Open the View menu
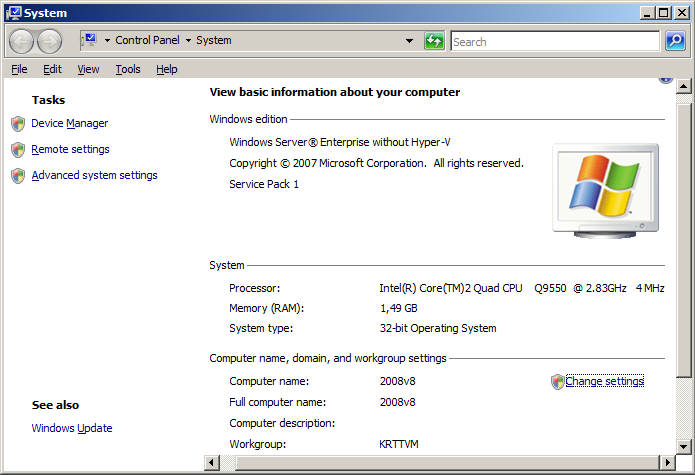Image resolution: width=695 pixels, height=475 pixels. [88, 69]
